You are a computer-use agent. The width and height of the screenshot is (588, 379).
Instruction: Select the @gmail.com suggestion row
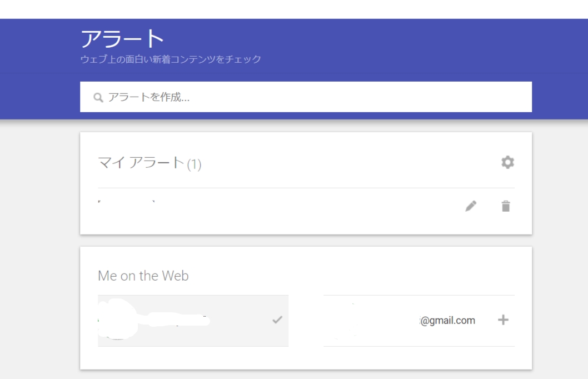click(419, 321)
